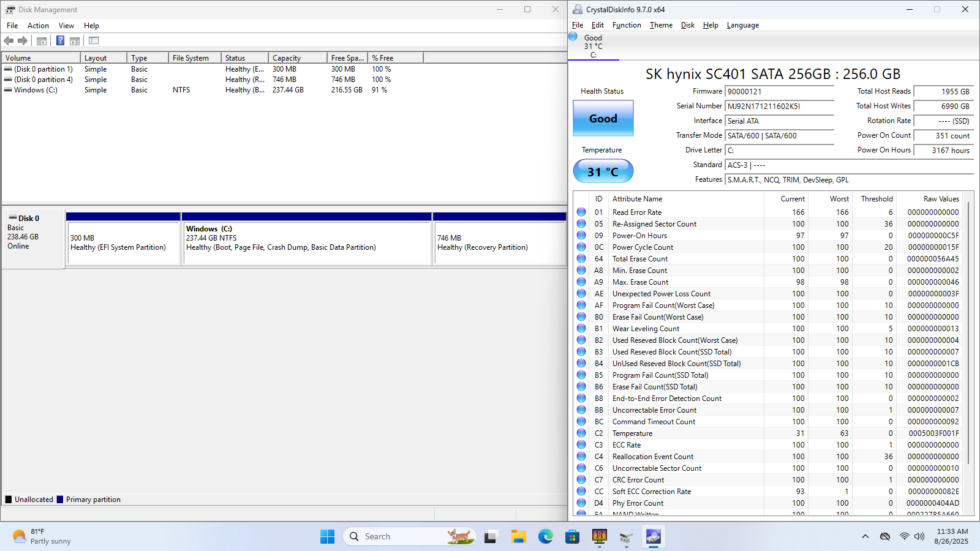Click the Show/Hide Action Pane toolbar icon
The width and height of the screenshot is (980, 551).
click(75, 41)
